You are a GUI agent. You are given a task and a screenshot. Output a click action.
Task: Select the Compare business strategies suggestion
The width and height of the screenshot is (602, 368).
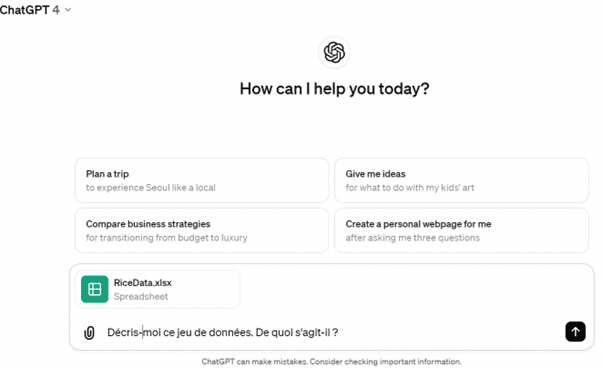202,230
